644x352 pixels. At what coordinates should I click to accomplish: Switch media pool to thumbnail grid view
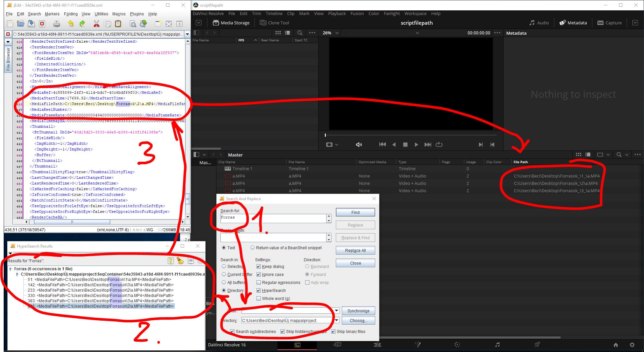coord(579,154)
